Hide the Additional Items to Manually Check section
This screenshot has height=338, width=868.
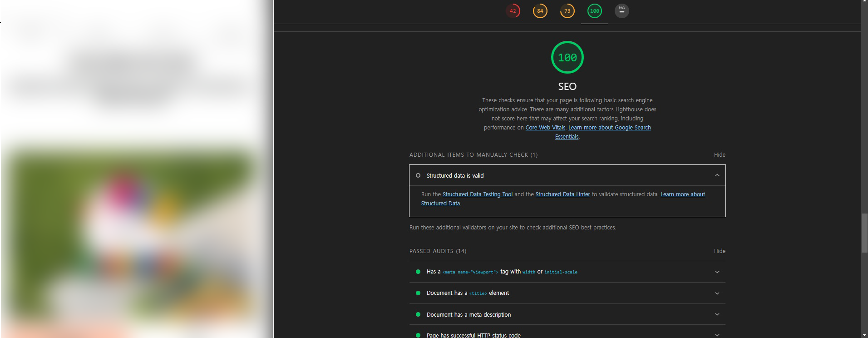pyautogui.click(x=719, y=155)
